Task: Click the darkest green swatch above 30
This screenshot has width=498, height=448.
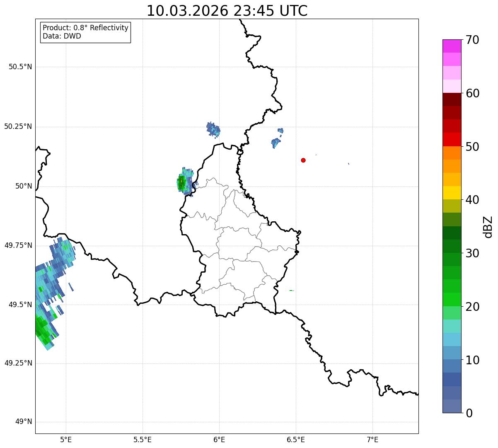Action: [452, 233]
